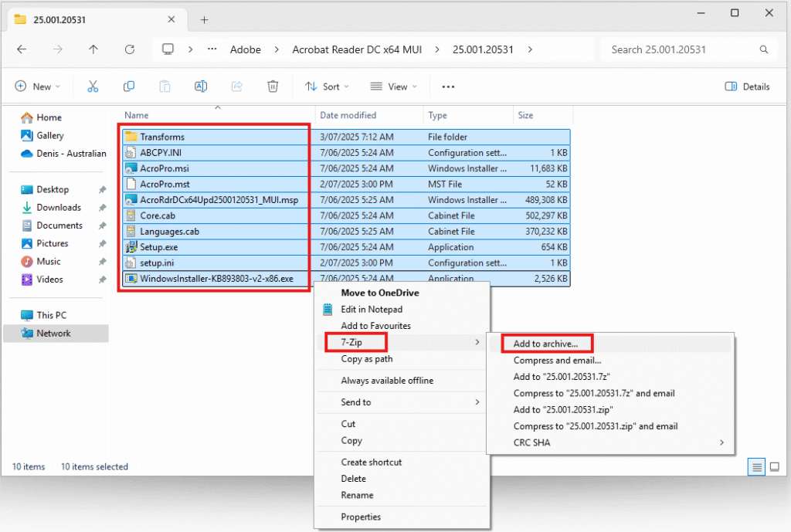The height and width of the screenshot is (532, 791).
Task: Click the Cut scissors icon in toolbar
Action: click(93, 86)
